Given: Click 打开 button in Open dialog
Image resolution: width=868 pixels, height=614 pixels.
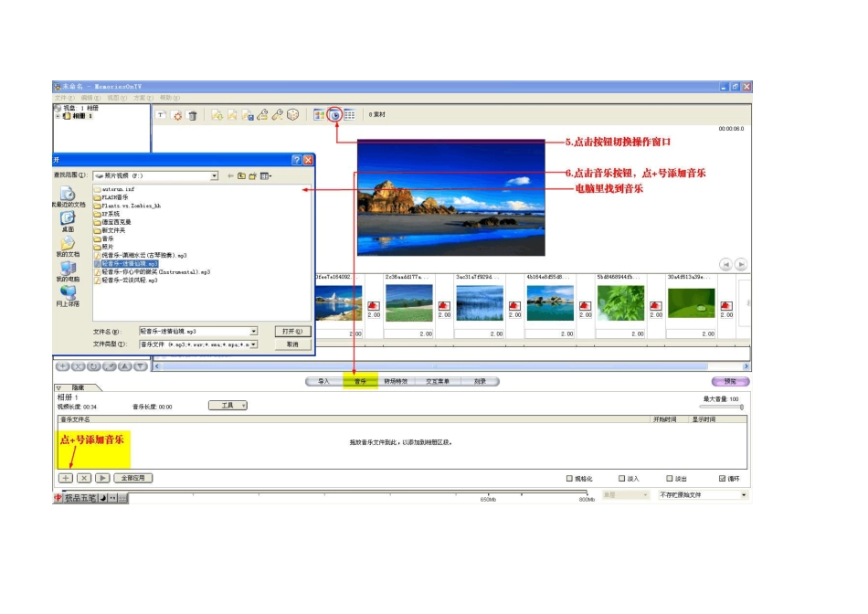Looking at the screenshot, I should pyautogui.click(x=292, y=331).
